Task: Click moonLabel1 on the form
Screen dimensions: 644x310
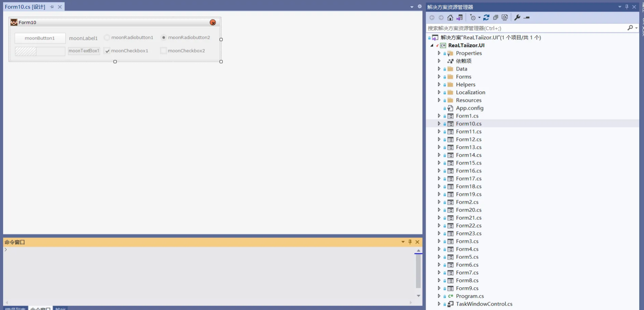Action: [x=83, y=38]
